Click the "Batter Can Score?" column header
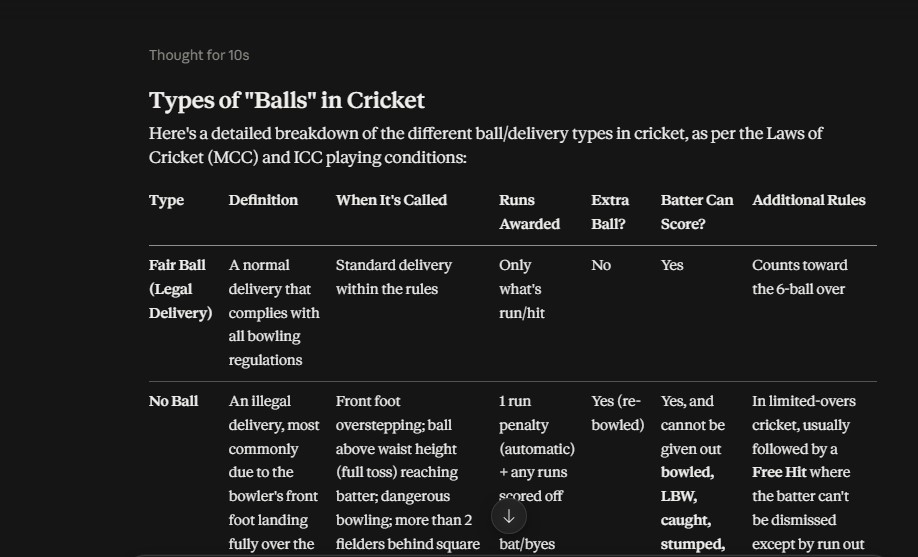Viewport: 918px width, 557px height. pyautogui.click(x=697, y=212)
